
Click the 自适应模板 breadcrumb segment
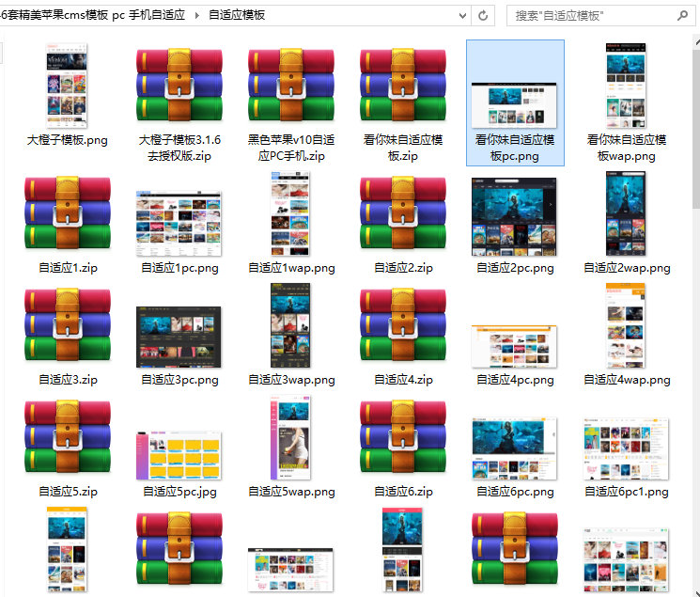point(237,15)
